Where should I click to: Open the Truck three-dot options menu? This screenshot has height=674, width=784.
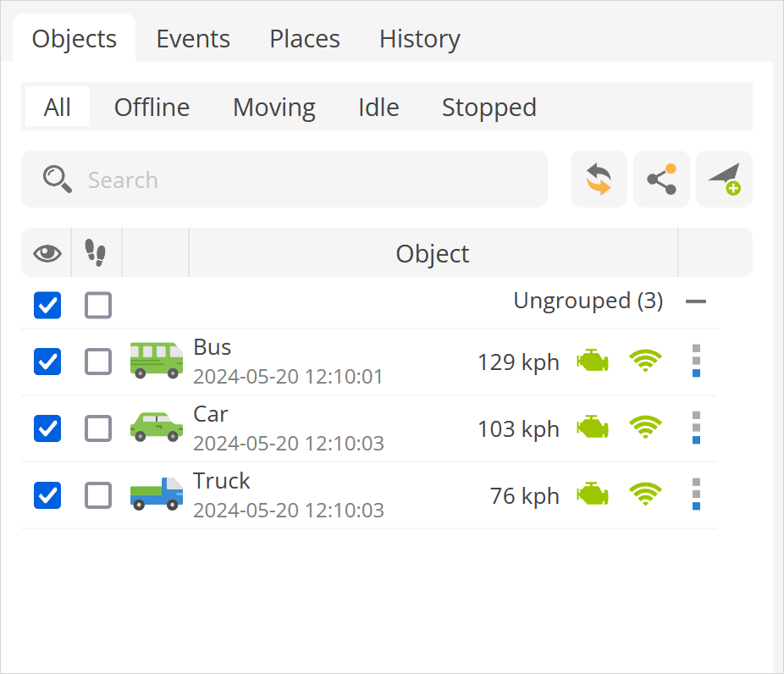[696, 494]
